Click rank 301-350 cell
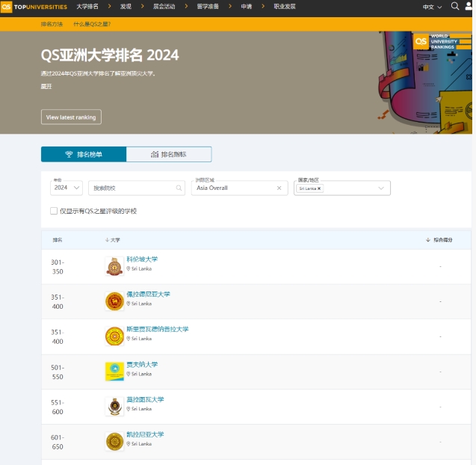Viewport: 476px width, 465px height. [x=58, y=267]
